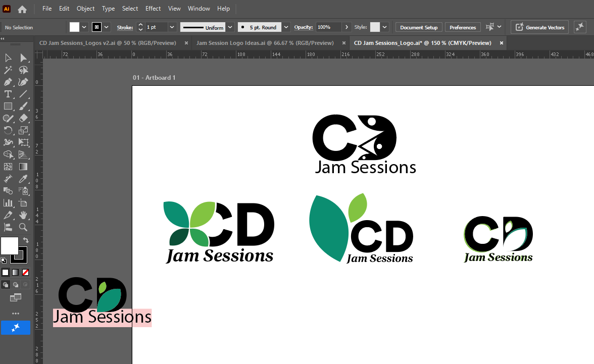Select the Eyedropper tool
Screen dimensions: 594x364
click(23, 179)
